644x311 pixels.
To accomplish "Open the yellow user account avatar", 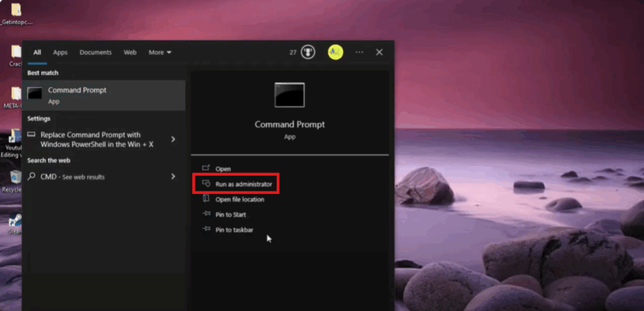I will (x=336, y=52).
